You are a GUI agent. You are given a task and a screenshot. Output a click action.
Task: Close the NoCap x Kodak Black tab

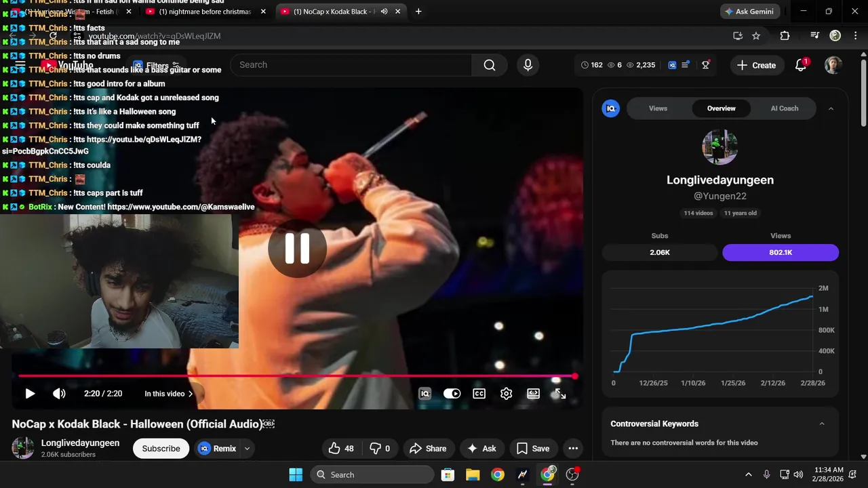[397, 12]
